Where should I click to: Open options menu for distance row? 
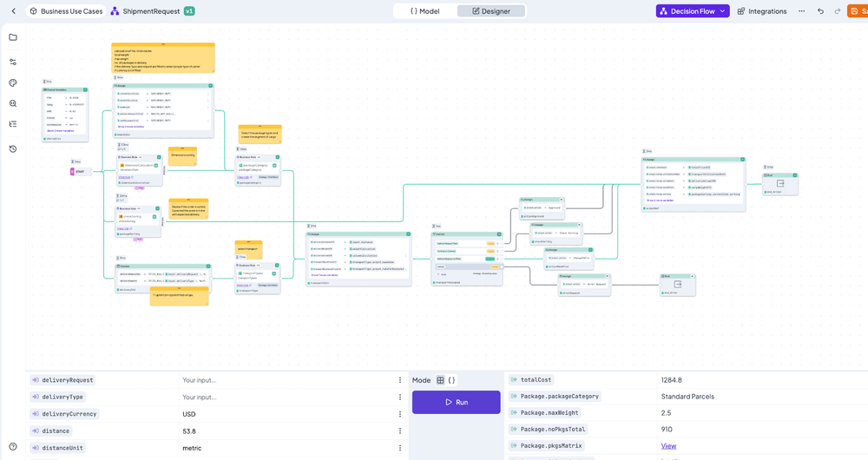tap(399, 431)
